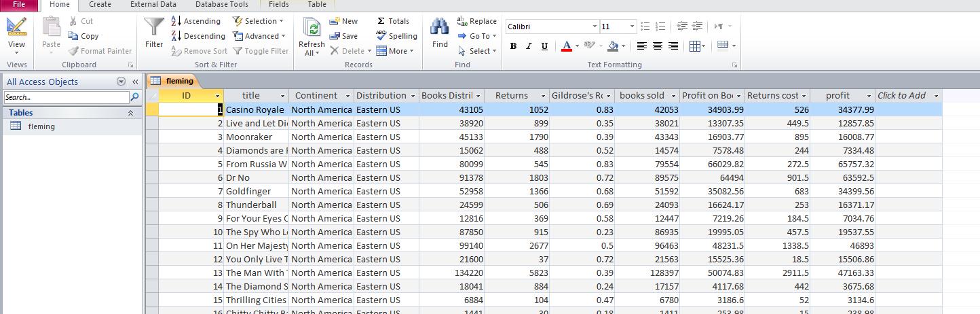Run the Spelling check

(x=396, y=36)
